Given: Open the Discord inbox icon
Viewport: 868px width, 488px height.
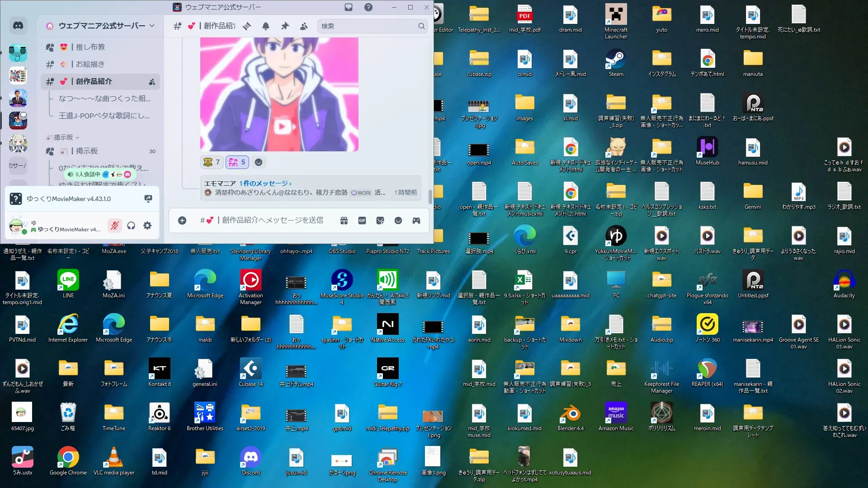Looking at the screenshot, I should click(x=349, y=7).
